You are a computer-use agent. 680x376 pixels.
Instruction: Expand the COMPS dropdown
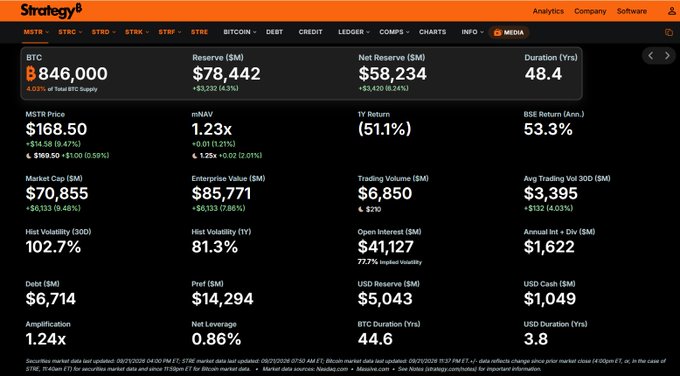coord(394,32)
